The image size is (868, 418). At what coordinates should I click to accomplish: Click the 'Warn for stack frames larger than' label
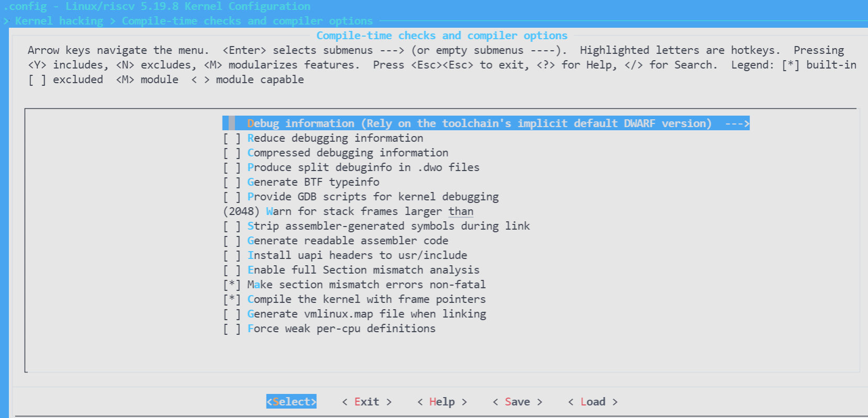pyautogui.click(x=370, y=211)
